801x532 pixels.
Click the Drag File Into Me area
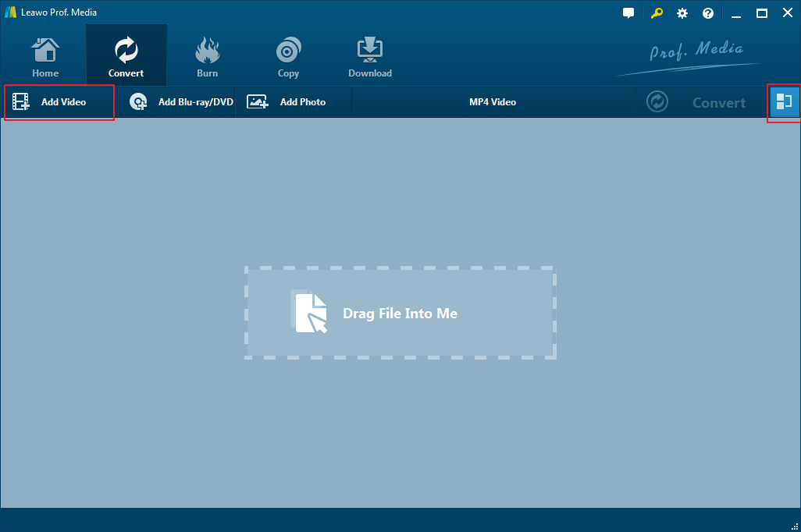(400, 313)
